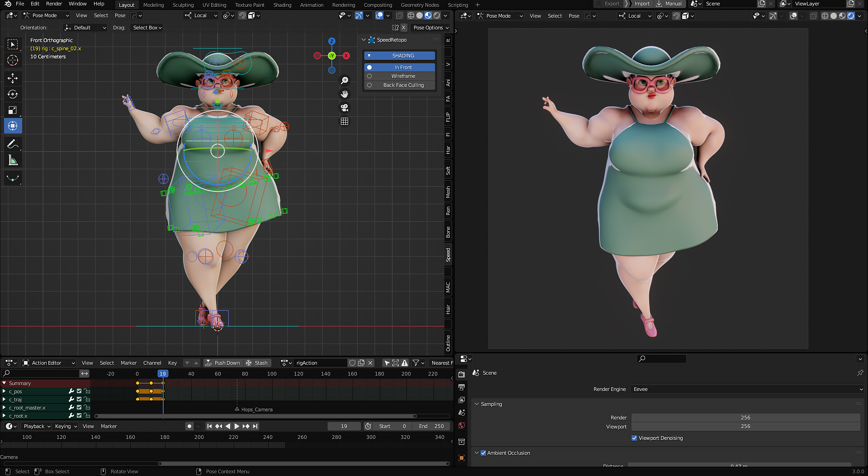
Task: Enable Back Face Culling in SpeedRetopo panel
Action: 400,85
